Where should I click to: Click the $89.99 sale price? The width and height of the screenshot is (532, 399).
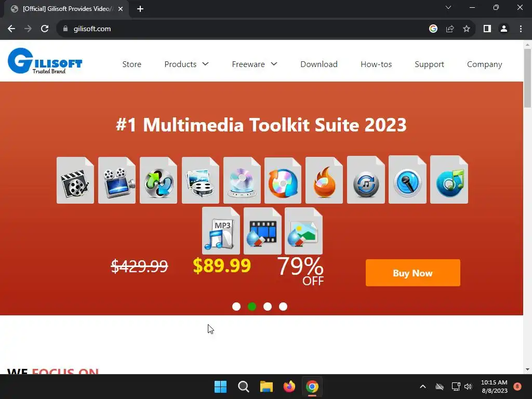(222, 265)
